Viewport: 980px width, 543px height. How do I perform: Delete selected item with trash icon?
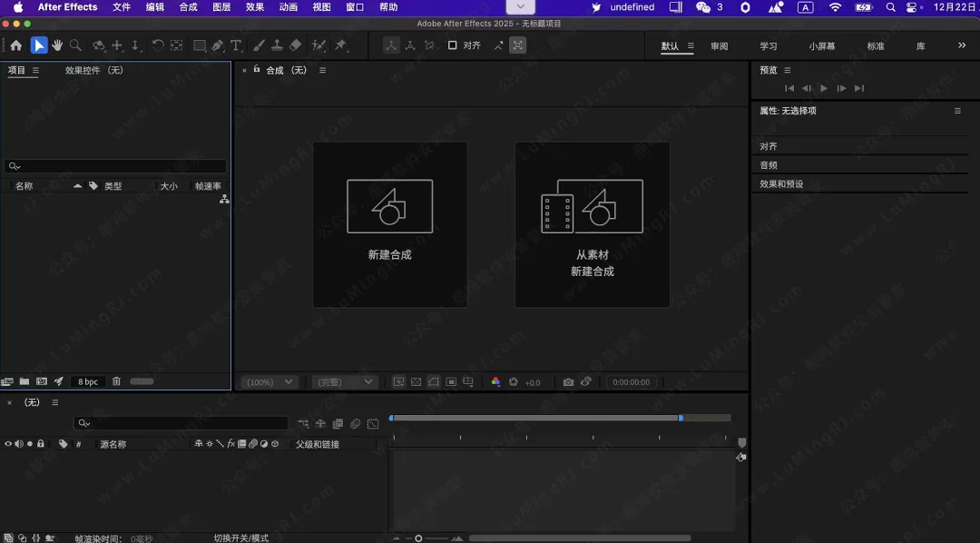click(116, 382)
